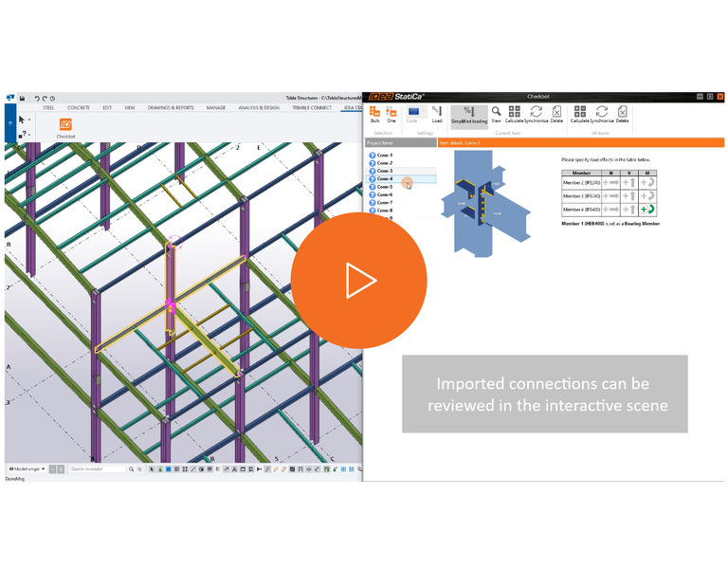Open the Model origin dropdown
Screen dimensions: 728x569
click(27, 469)
